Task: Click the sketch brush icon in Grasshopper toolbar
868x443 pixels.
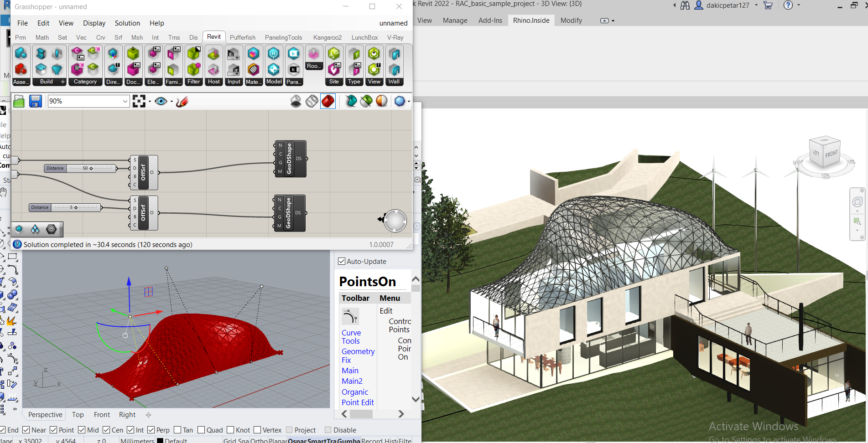Action: (x=182, y=101)
